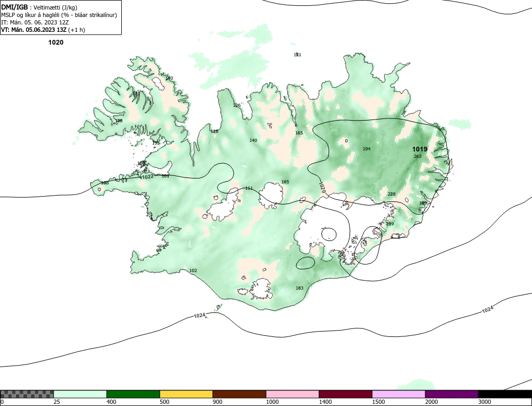Click the 'DMI/IGB : Veltimætti (J/kg)' title
532x406 pixels.
pos(39,7)
